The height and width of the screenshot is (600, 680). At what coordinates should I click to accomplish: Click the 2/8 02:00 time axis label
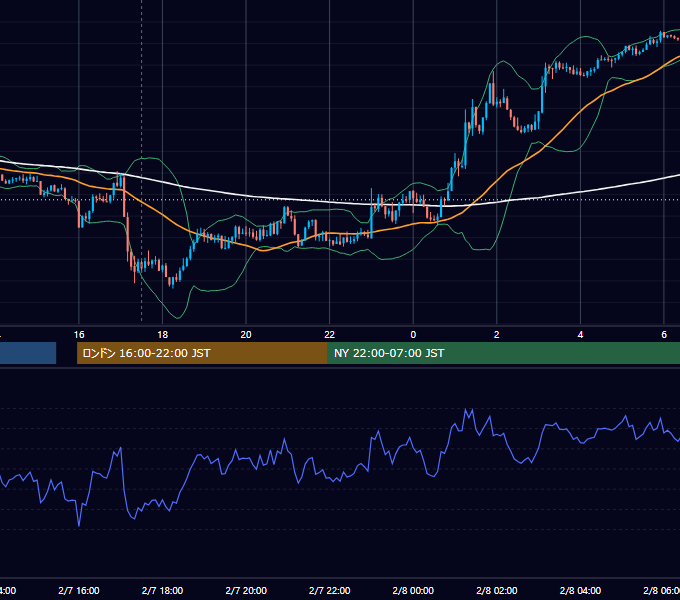point(497,590)
